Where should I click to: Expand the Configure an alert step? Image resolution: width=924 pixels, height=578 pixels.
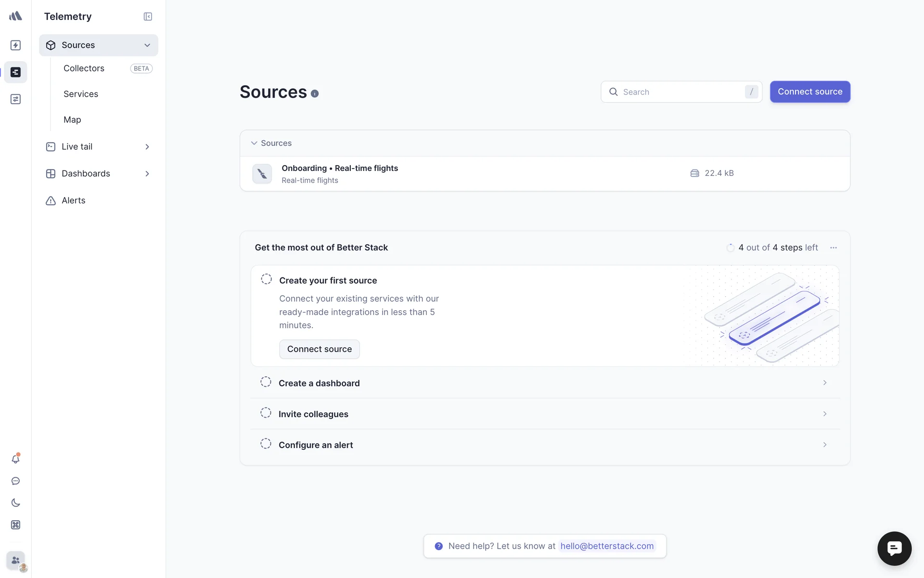click(x=824, y=445)
